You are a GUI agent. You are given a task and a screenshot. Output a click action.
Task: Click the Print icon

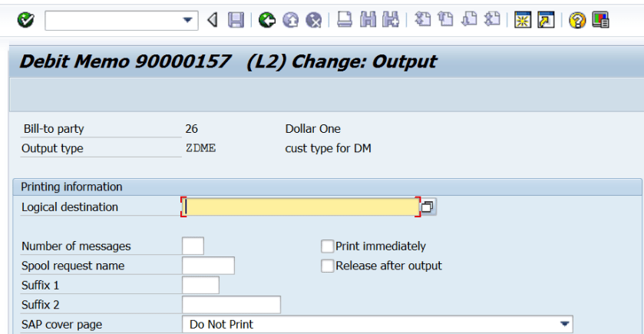pos(344,19)
